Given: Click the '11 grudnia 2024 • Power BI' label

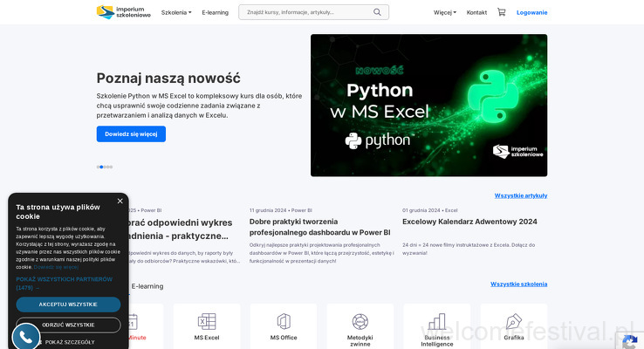Looking at the screenshot, I should (280, 210).
